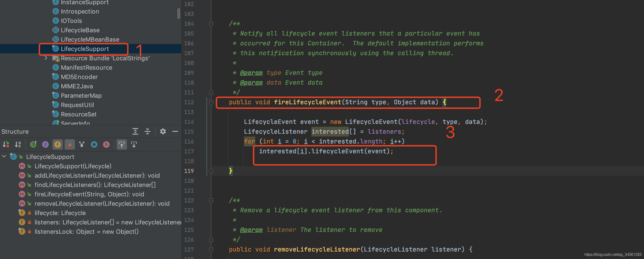Click the highlighted interested variable on line 115
644x259 pixels.
click(x=330, y=132)
